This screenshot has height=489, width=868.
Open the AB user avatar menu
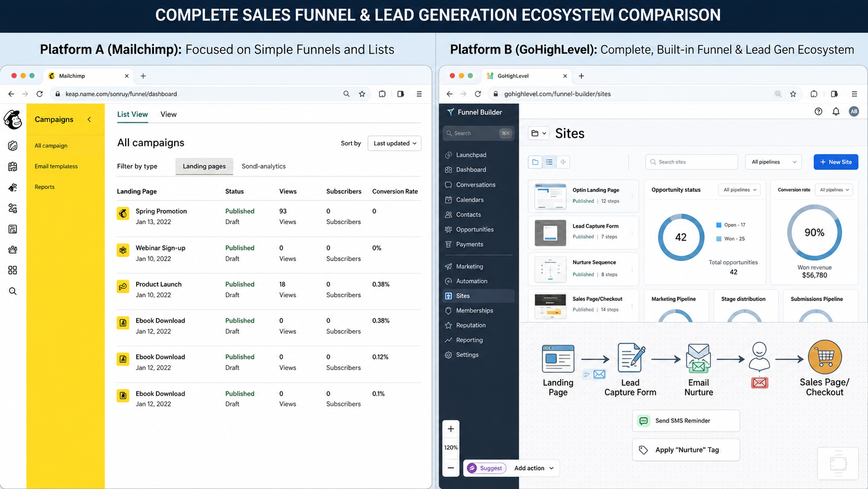click(x=854, y=111)
